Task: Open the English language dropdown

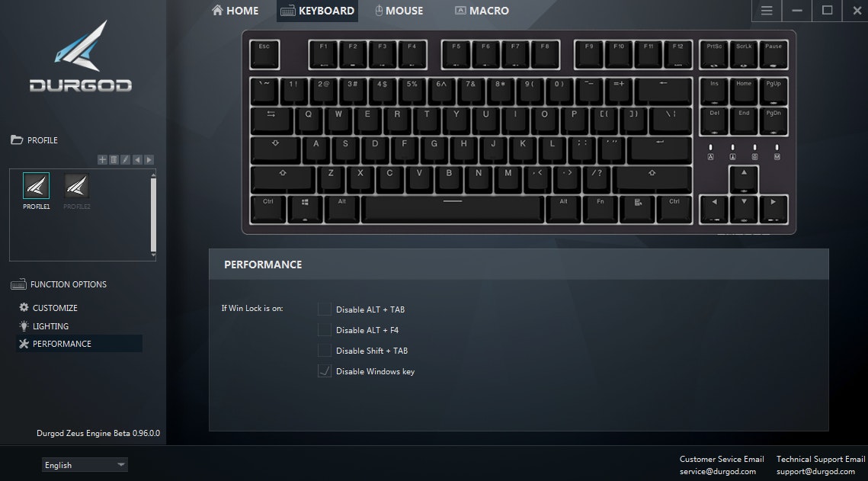Action: (85, 465)
